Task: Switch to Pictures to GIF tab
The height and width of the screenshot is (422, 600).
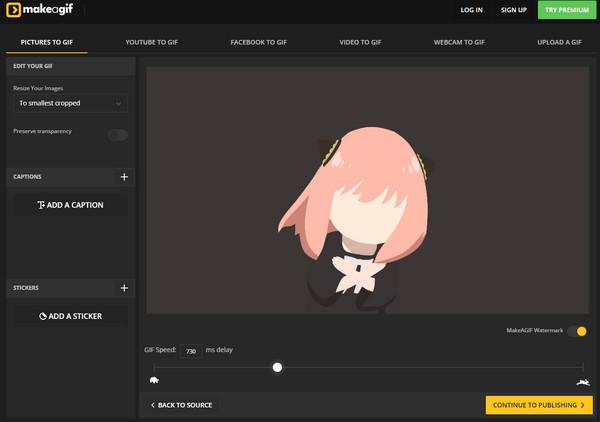Action: (47, 42)
